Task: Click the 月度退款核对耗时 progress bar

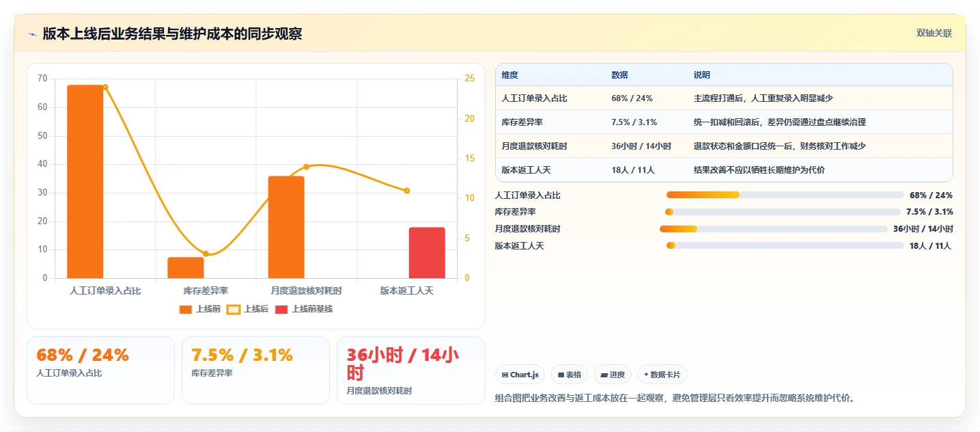Action: pyautogui.click(x=774, y=228)
